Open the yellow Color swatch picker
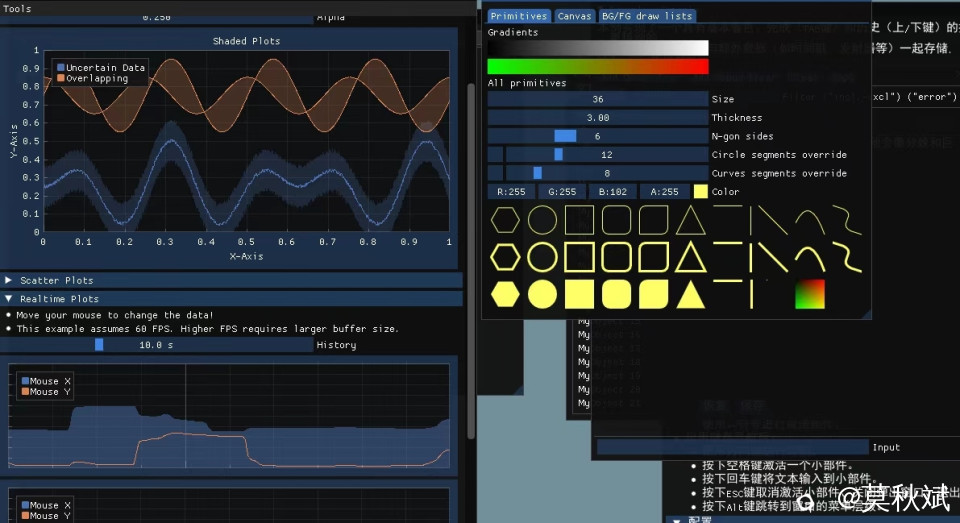 coord(700,192)
